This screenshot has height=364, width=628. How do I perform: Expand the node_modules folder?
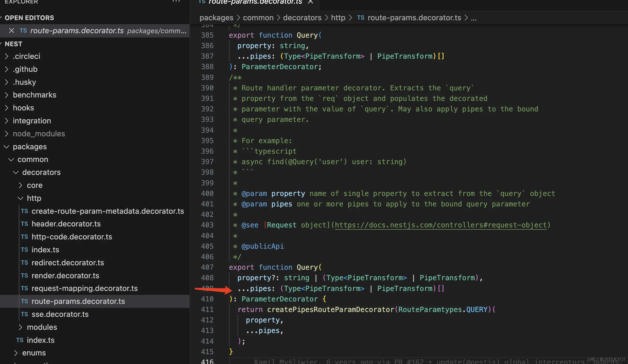pyautogui.click(x=7, y=134)
